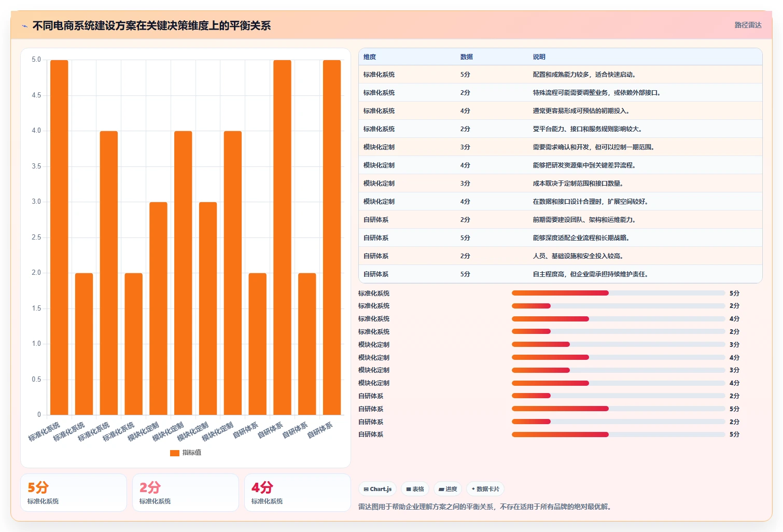The image size is (783, 532).
Task: Click the text 受平台能力、接口和服务规则影响较大。
Action: [588, 129]
